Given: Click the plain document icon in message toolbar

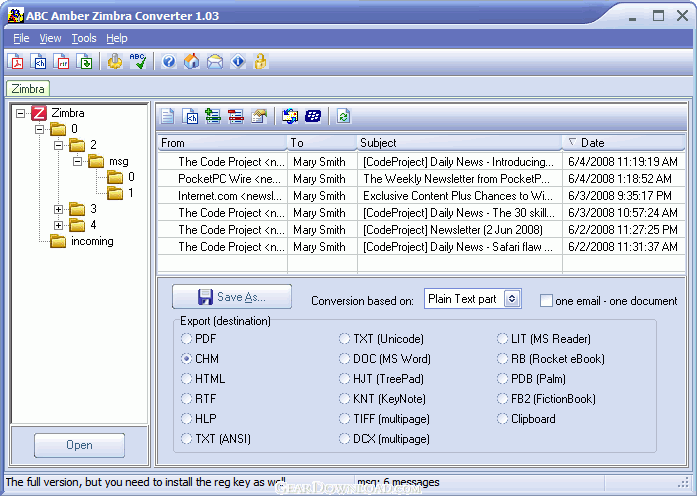Looking at the screenshot, I should pyautogui.click(x=168, y=116).
